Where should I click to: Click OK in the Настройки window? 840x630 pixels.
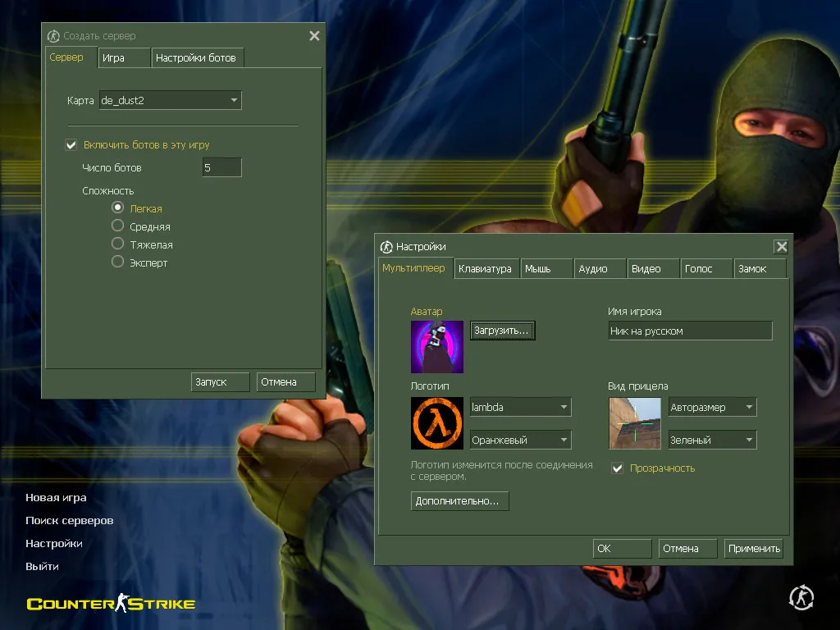[x=622, y=549]
